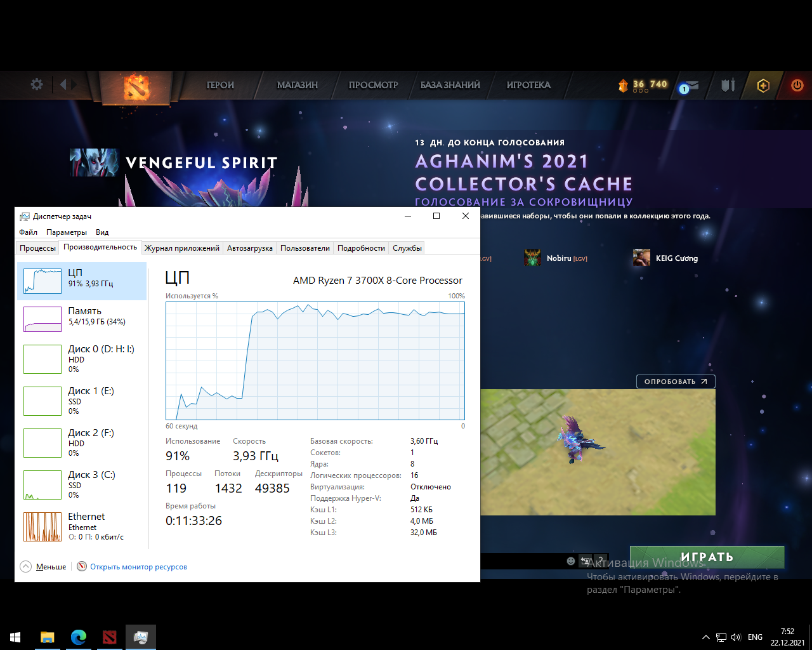Screen dimensions: 812x650
Task: Open the Windows Start menu
Action: [x=15, y=637]
